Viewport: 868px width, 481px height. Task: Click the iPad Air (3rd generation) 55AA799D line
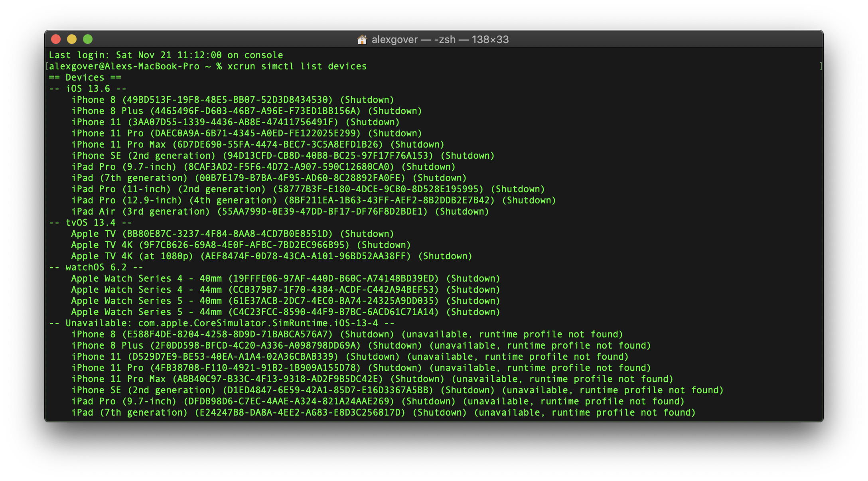pyautogui.click(x=280, y=211)
